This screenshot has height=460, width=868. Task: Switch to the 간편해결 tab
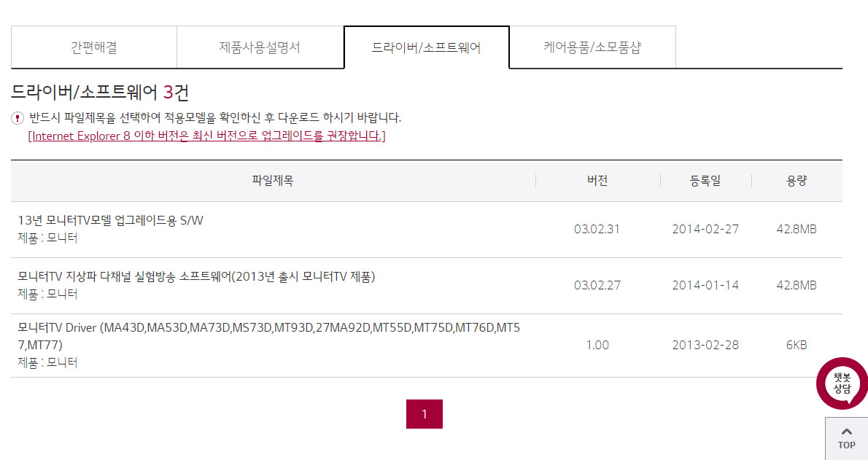(x=94, y=47)
